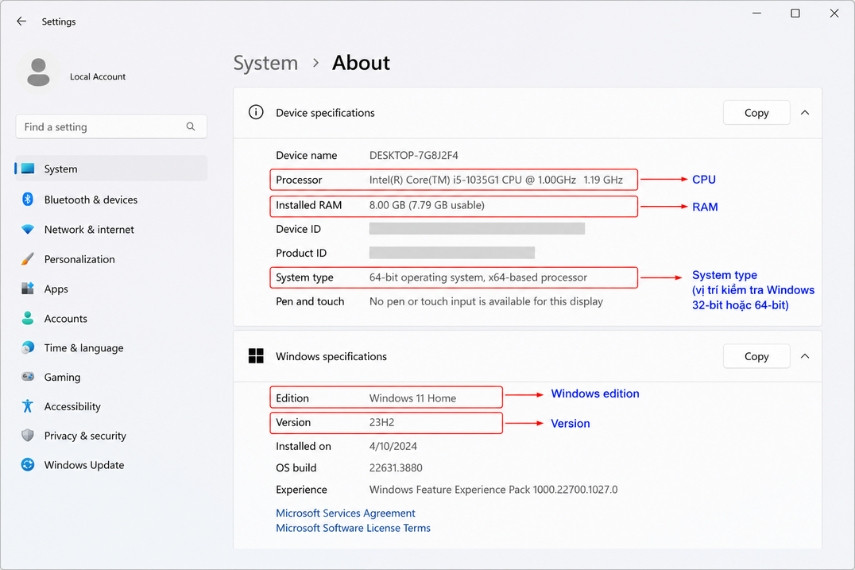Screen dimensions: 855x570
Task: Open Accessibility settings
Action: (x=111, y=406)
